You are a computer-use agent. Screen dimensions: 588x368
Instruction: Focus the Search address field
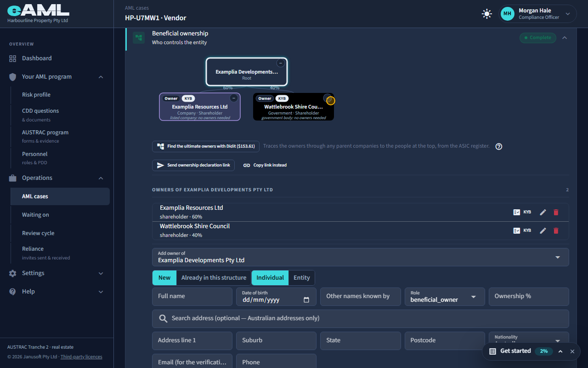pyautogui.click(x=361, y=319)
